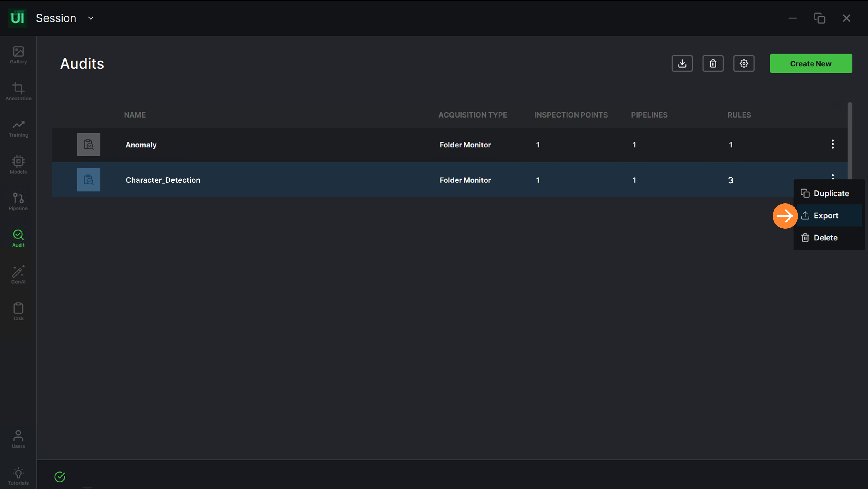The height and width of the screenshot is (489, 868).
Task: Click the rules value 3 in Character_Detection row
Action: [x=730, y=180]
